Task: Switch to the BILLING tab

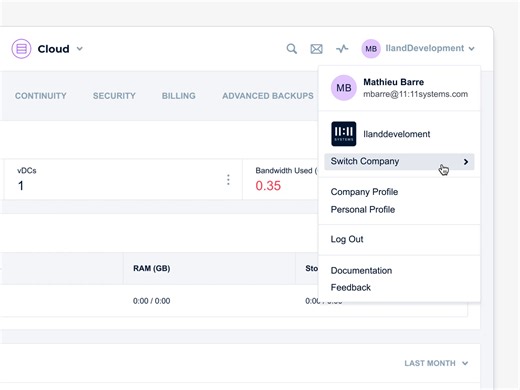Action: click(x=179, y=96)
